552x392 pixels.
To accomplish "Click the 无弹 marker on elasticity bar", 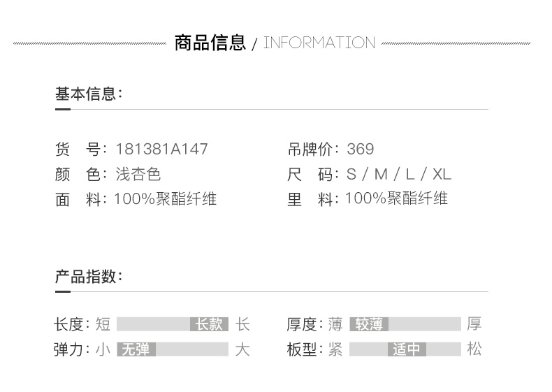I will pos(136,349).
